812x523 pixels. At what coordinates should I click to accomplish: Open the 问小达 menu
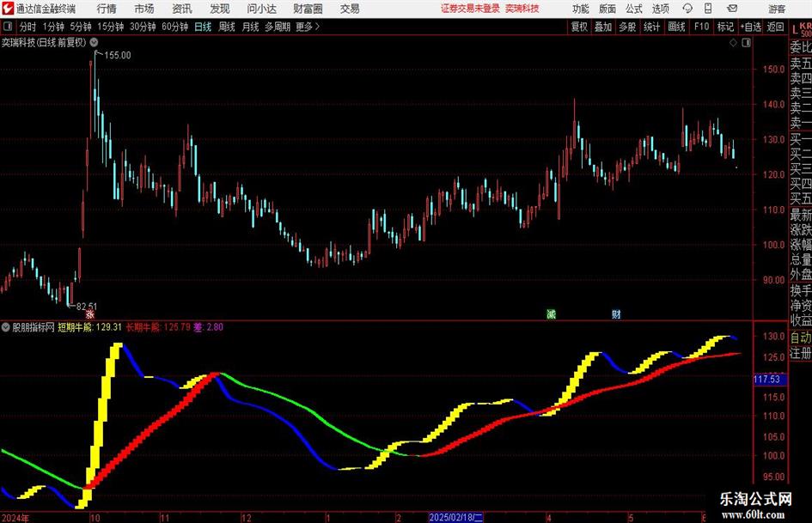coord(261,9)
